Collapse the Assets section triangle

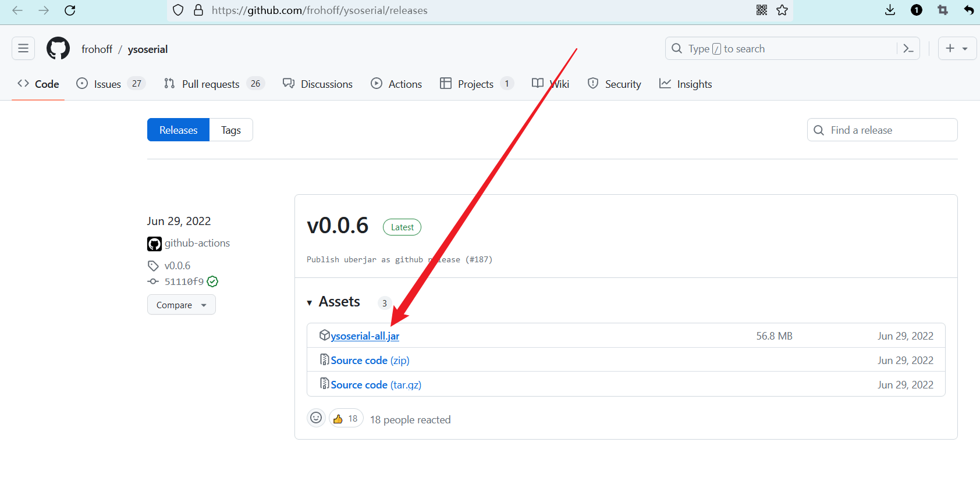(310, 303)
